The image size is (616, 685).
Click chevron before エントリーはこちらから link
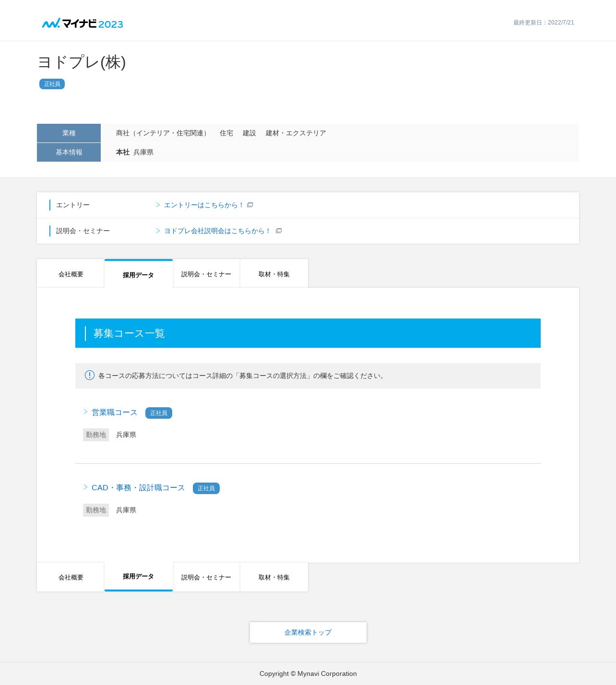[x=158, y=205]
